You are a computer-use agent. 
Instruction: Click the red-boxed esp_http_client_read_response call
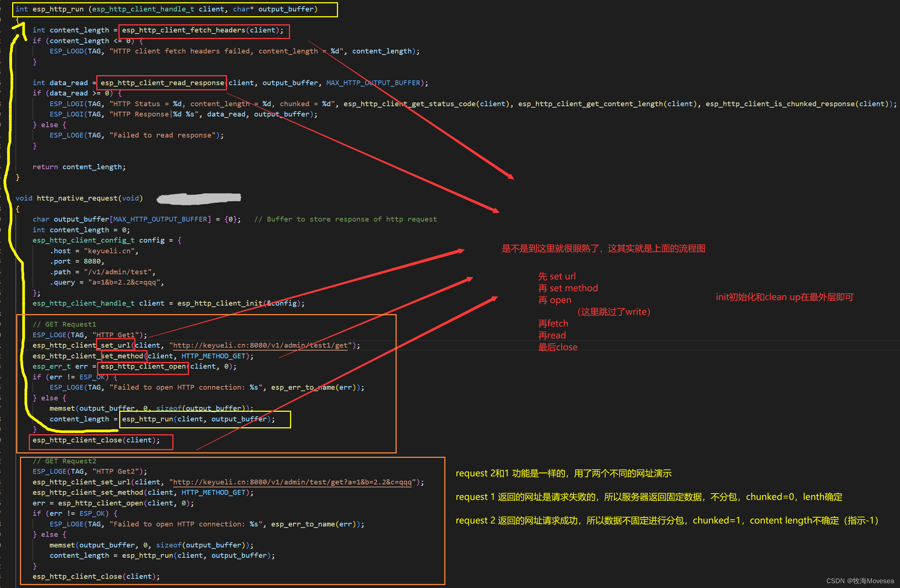(x=162, y=83)
